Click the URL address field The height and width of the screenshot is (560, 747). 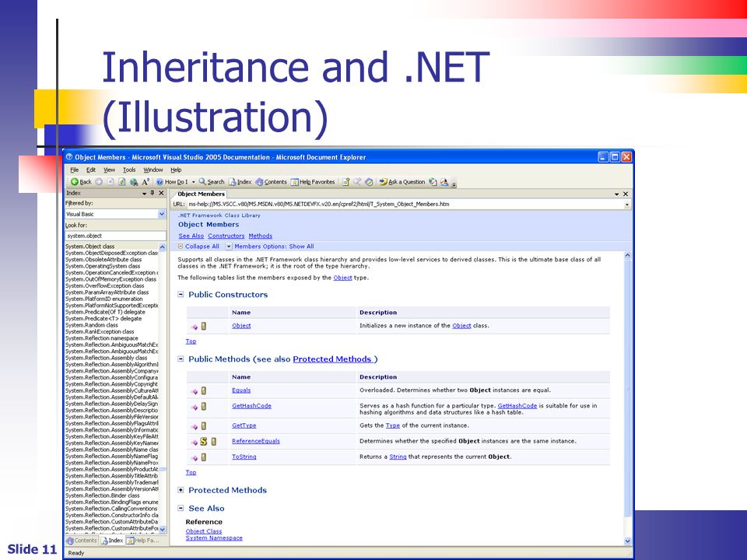click(x=405, y=205)
